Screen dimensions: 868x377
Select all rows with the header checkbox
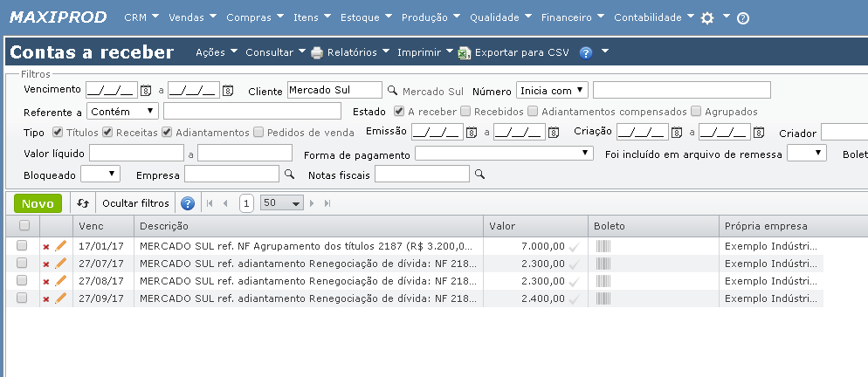coord(24,225)
